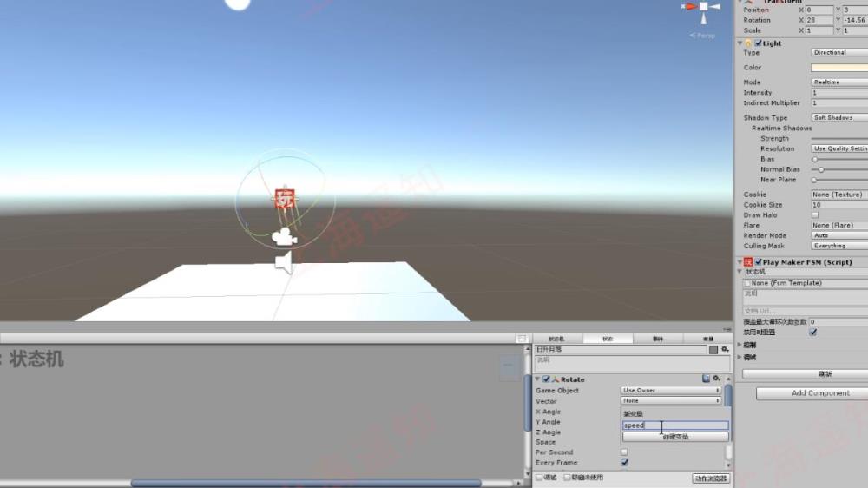
Task: Select the None (Fsm Template) field
Action: point(806,283)
